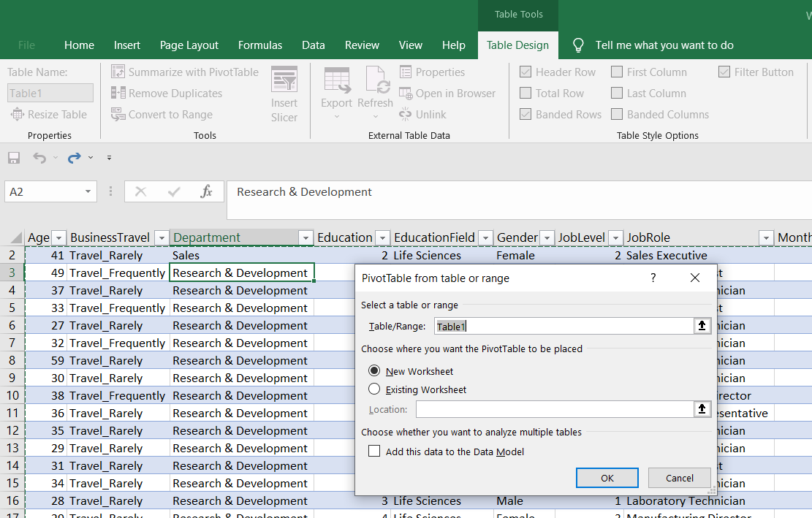
Task: Confirm the PivotTable dialog with OK
Action: coord(607,478)
